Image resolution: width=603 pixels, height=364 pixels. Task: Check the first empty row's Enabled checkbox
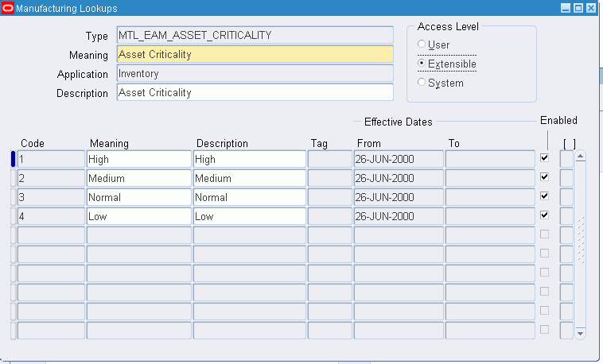544,234
